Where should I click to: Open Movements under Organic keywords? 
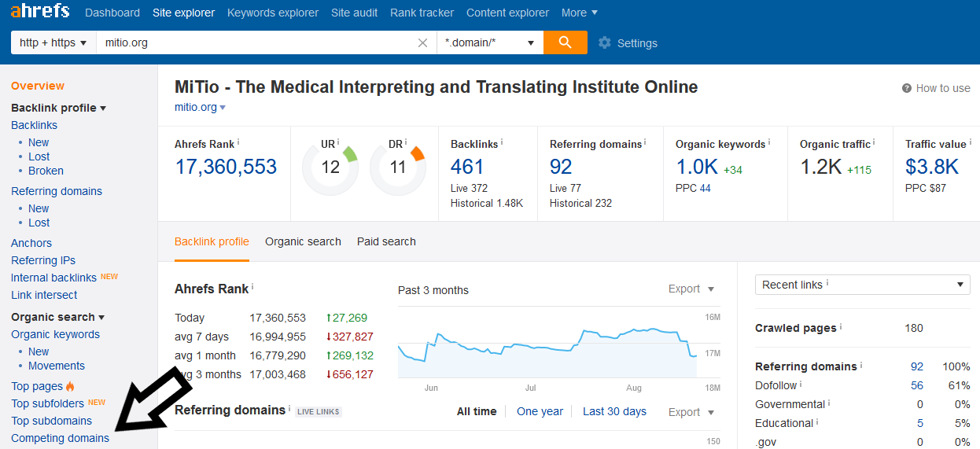pyautogui.click(x=57, y=366)
